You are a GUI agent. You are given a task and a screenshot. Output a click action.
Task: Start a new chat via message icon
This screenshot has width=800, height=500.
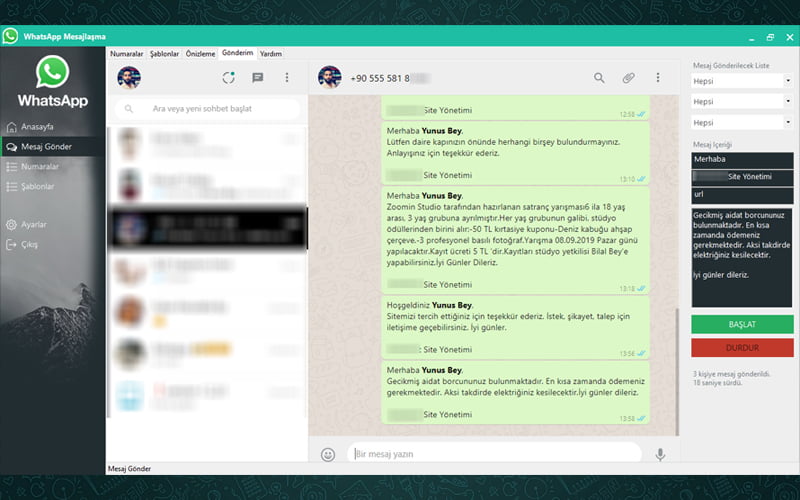258,78
